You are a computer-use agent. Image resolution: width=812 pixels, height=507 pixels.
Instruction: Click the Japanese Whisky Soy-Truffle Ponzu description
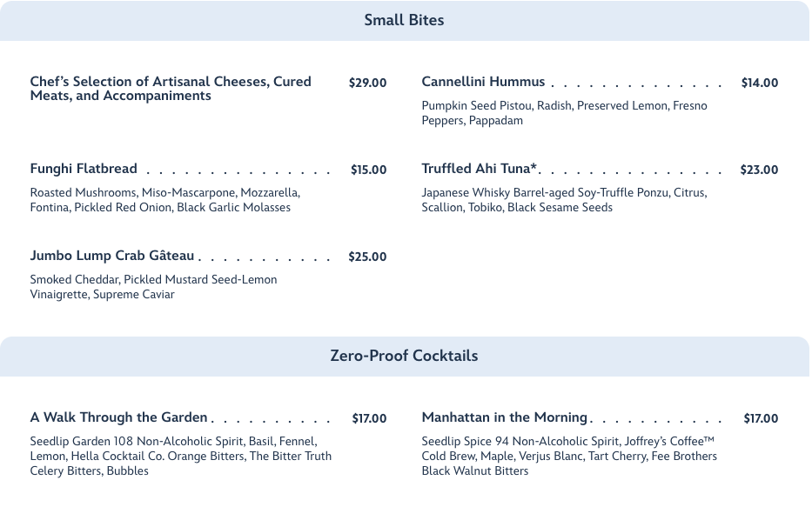click(564, 200)
